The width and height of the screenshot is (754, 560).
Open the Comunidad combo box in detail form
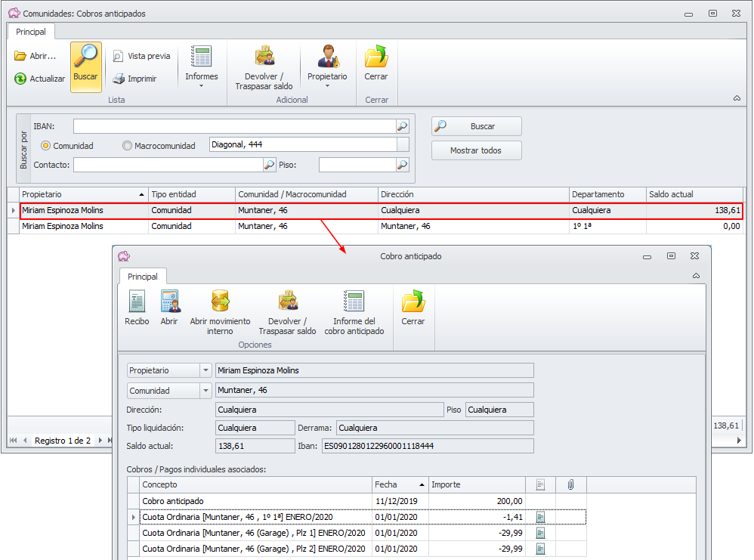tap(205, 391)
